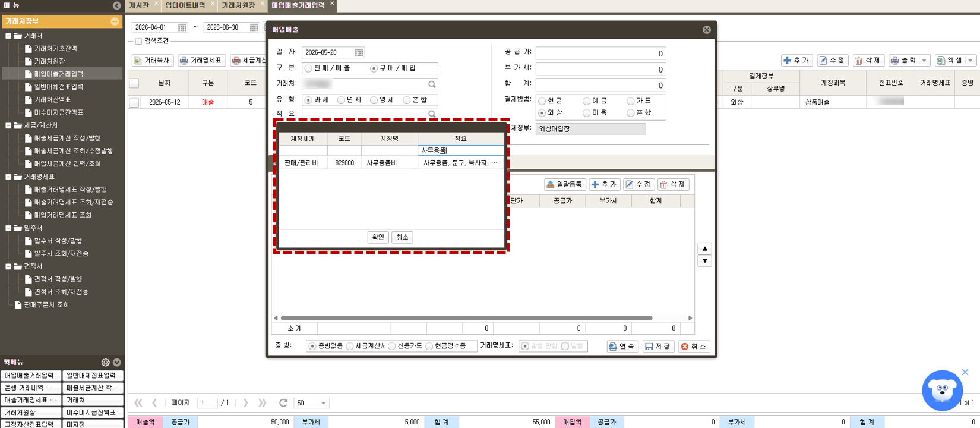Move item row up with up arrow
This screenshot has width=980, height=428.
704,248
